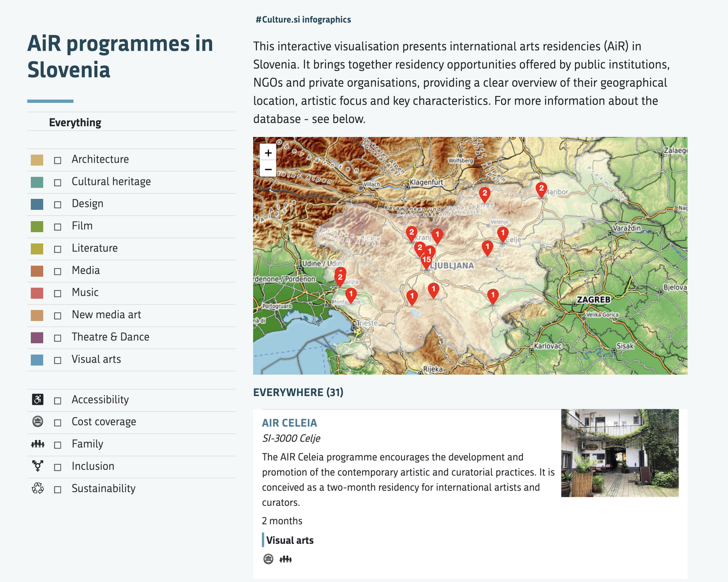Zoom in on the map with plus button
The height and width of the screenshot is (582, 728).
(x=268, y=152)
